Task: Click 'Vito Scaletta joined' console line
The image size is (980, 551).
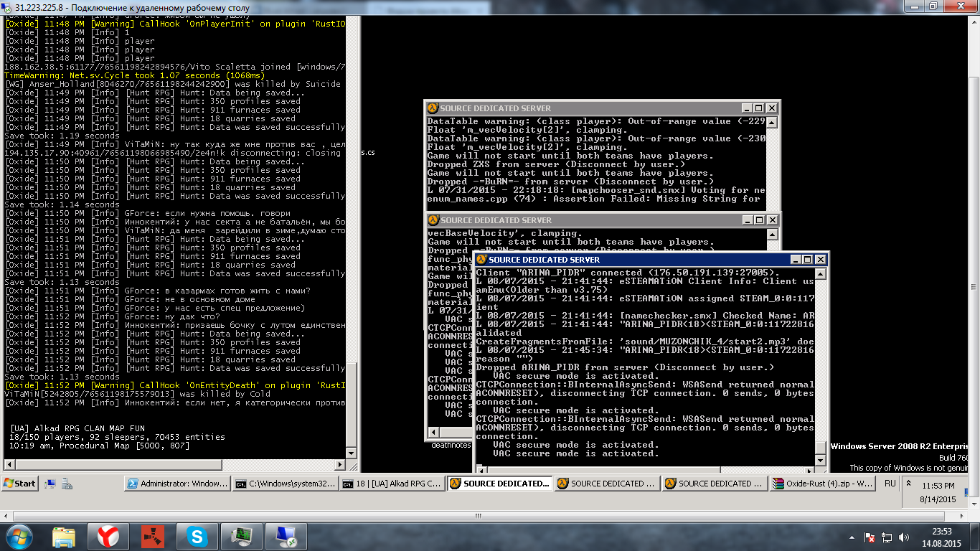Action: pos(175,67)
